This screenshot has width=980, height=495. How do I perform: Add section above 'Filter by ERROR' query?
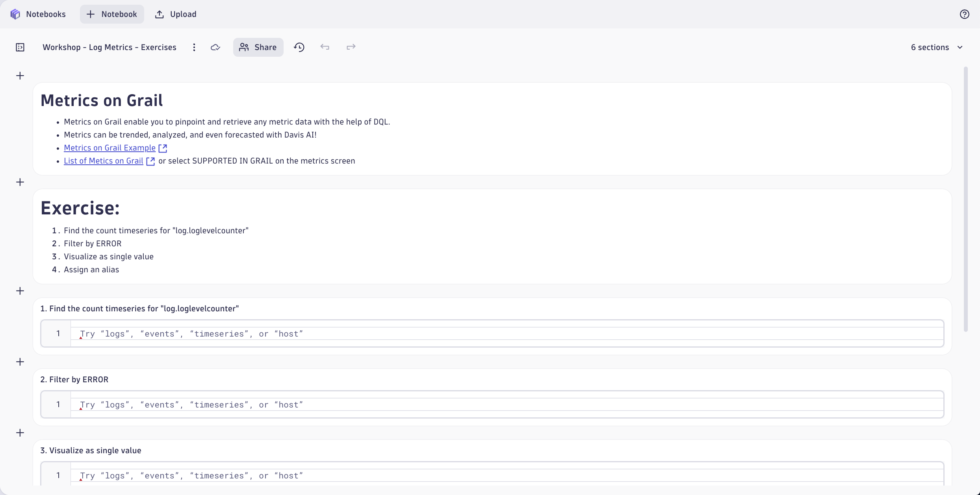pyautogui.click(x=20, y=362)
